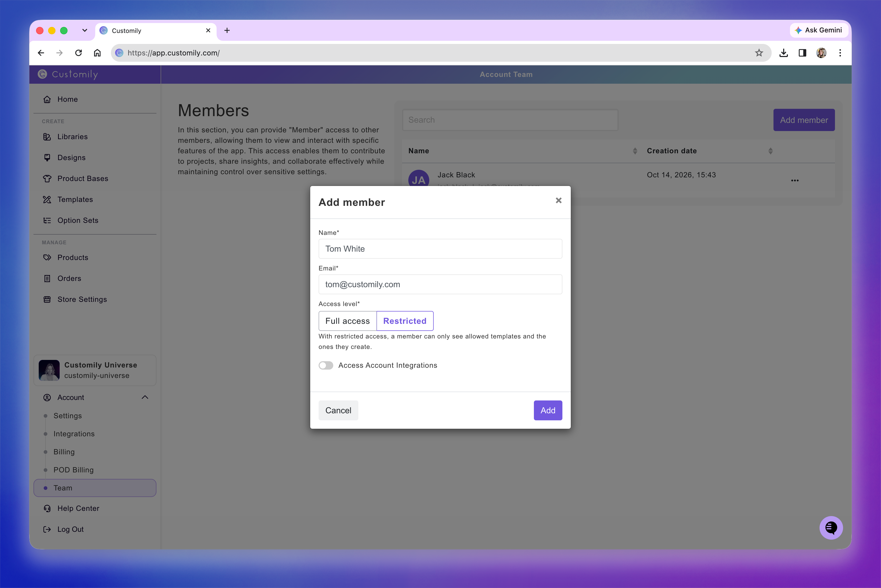Select Restricted access level
The width and height of the screenshot is (881, 588).
[x=405, y=321]
